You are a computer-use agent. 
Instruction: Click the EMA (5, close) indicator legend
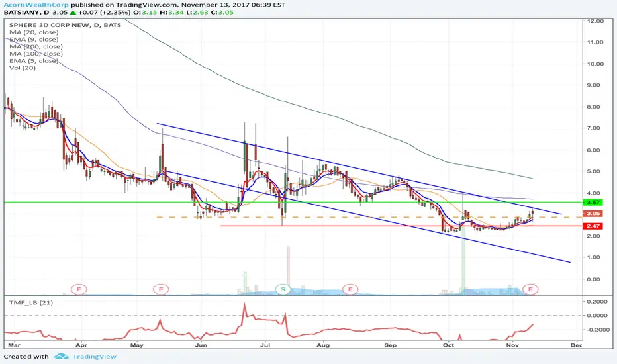click(34, 61)
